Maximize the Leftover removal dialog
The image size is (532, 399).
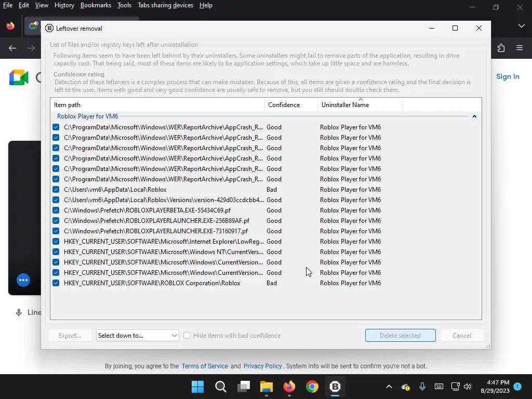click(455, 28)
